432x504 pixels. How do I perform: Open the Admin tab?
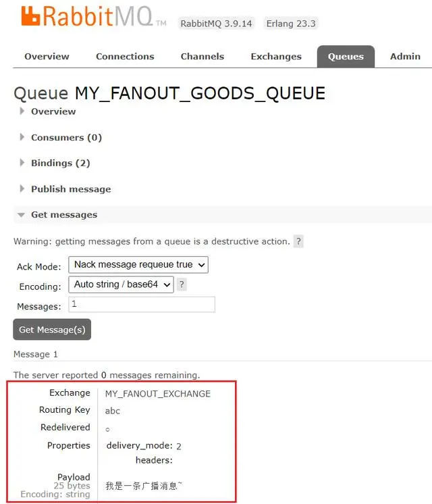click(x=406, y=57)
